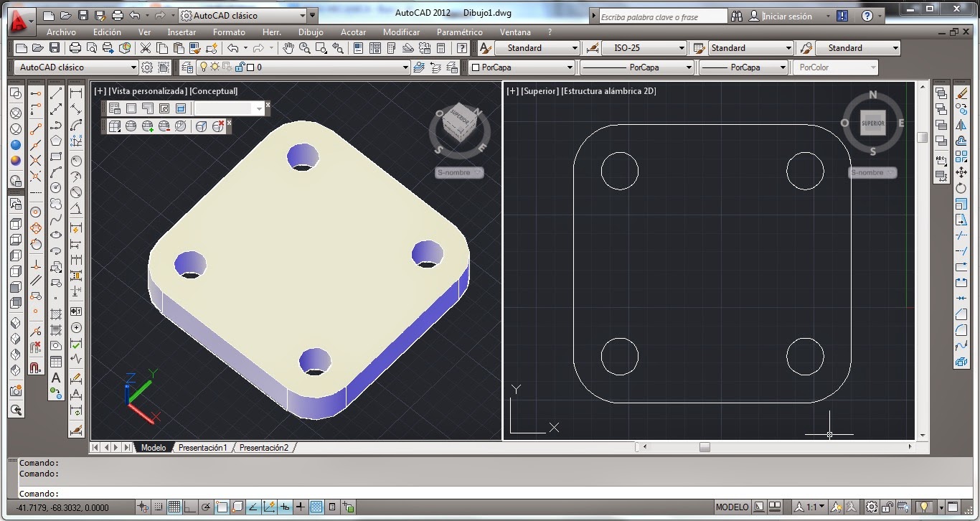Screen dimensions: 980x521
Task: Open the Dibujo menu
Action: tap(311, 32)
